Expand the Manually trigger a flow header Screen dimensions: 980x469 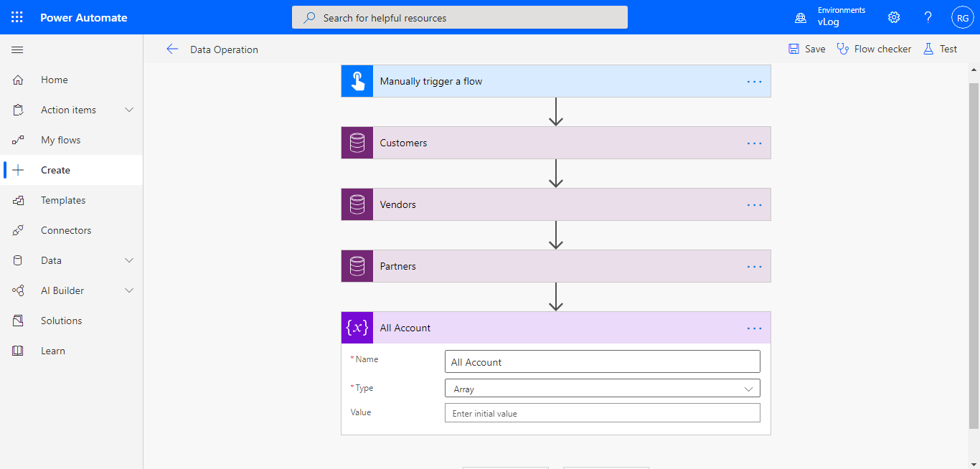(556, 81)
